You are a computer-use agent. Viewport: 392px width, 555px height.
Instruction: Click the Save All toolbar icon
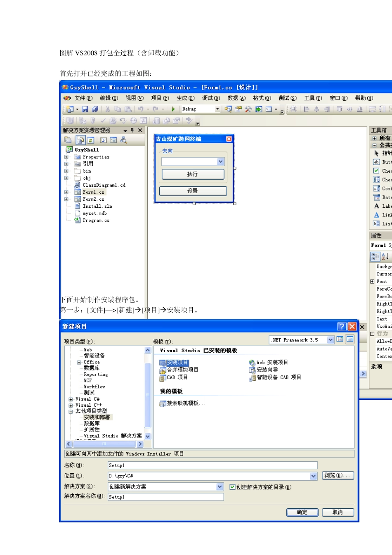95,109
